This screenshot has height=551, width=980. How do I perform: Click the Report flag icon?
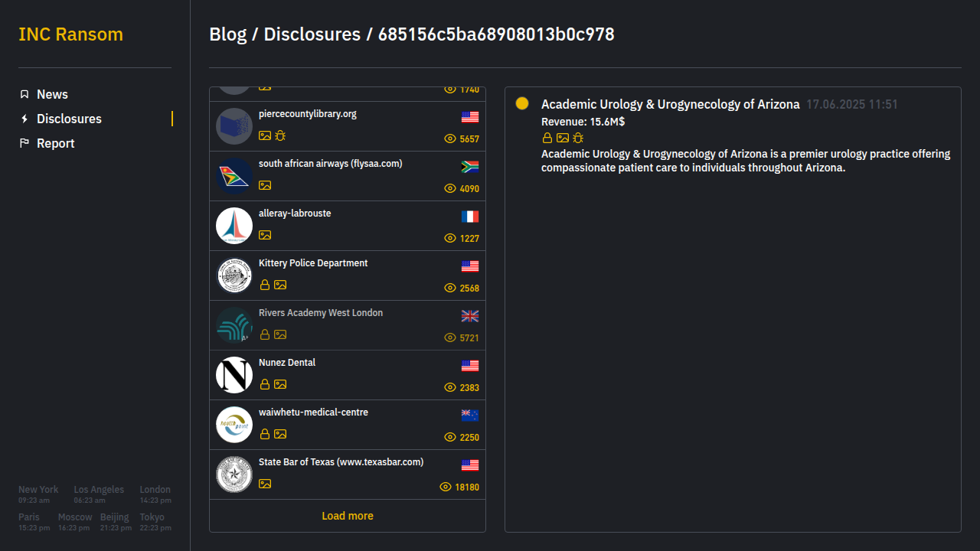point(24,143)
